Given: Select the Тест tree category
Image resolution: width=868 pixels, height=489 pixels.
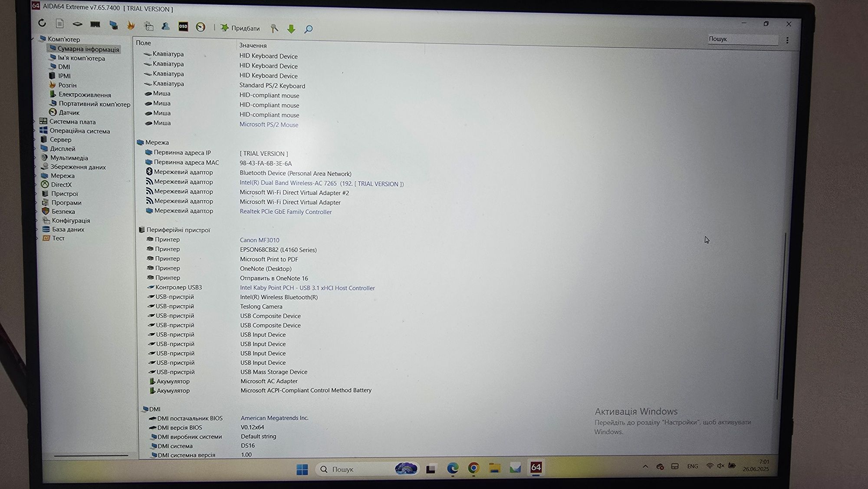Looking at the screenshot, I should (58, 238).
